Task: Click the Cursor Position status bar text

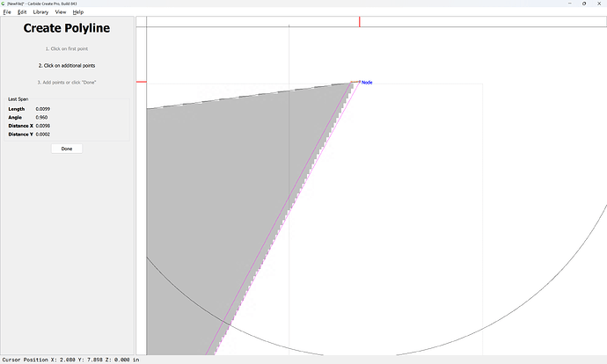Action: (x=70, y=360)
